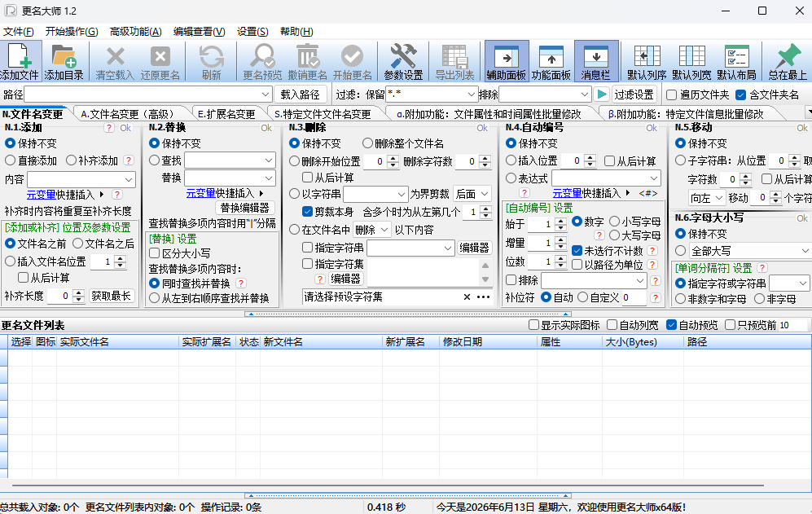Click help icon beside 未选行不计数

click(x=652, y=251)
